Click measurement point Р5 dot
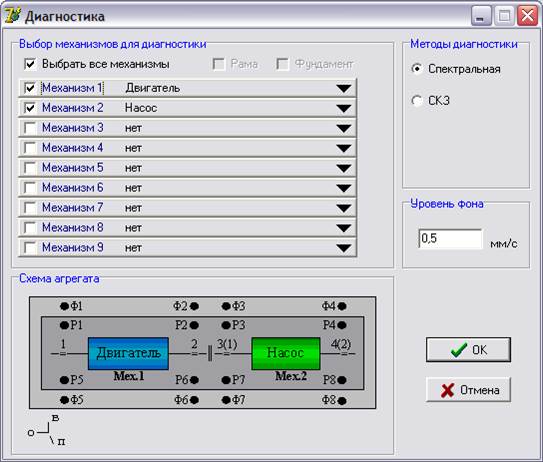This screenshot has height=462, width=543. 64,380
